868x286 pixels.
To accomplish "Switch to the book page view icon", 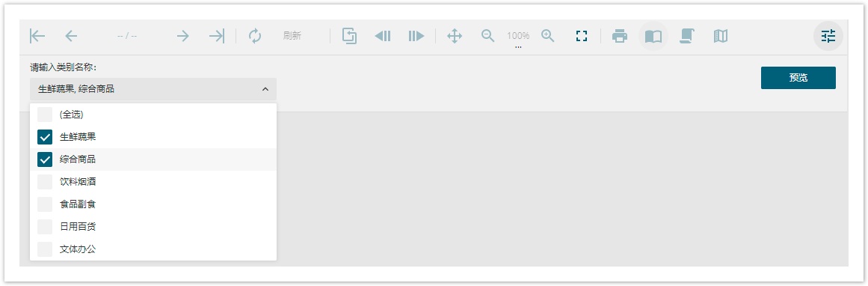I will (653, 37).
